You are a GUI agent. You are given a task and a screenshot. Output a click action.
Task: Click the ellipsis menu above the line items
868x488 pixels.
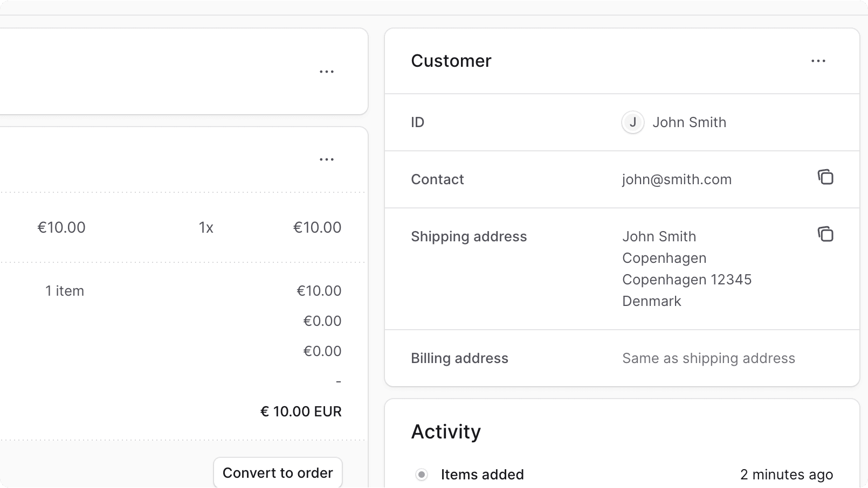point(327,159)
